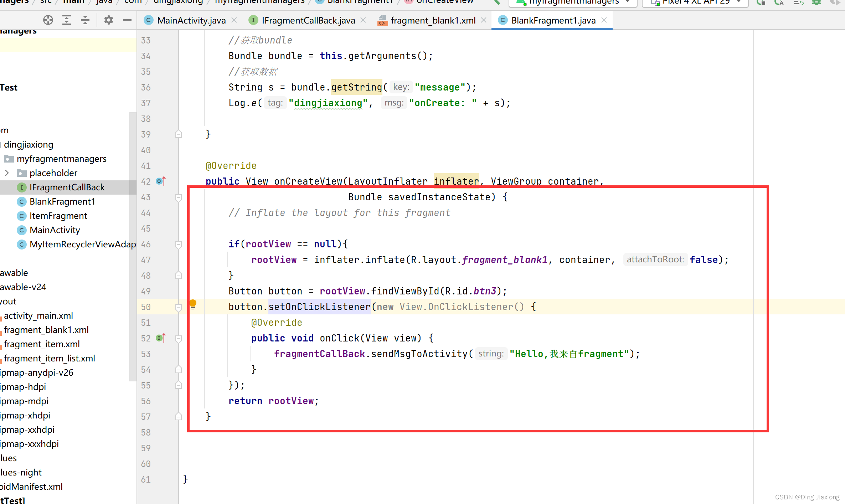Click the intention lightbulb on line 50
This screenshot has height=504, width=845.
193,304
